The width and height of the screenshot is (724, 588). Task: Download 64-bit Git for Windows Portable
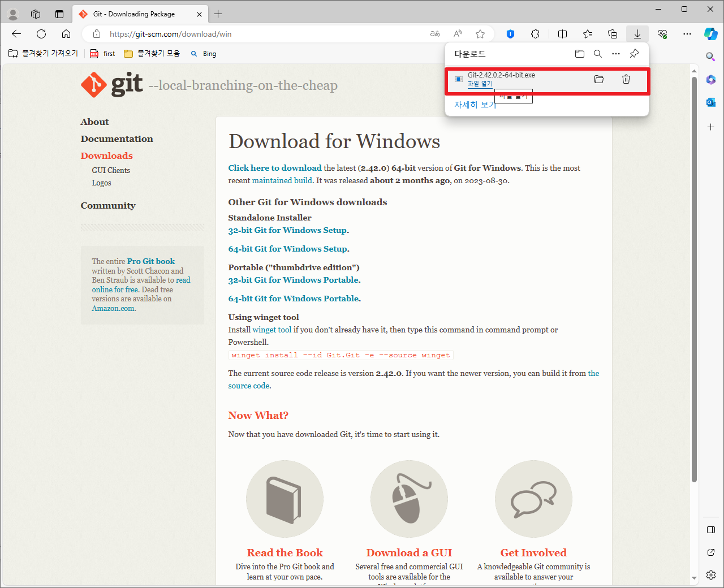(294, 299)
